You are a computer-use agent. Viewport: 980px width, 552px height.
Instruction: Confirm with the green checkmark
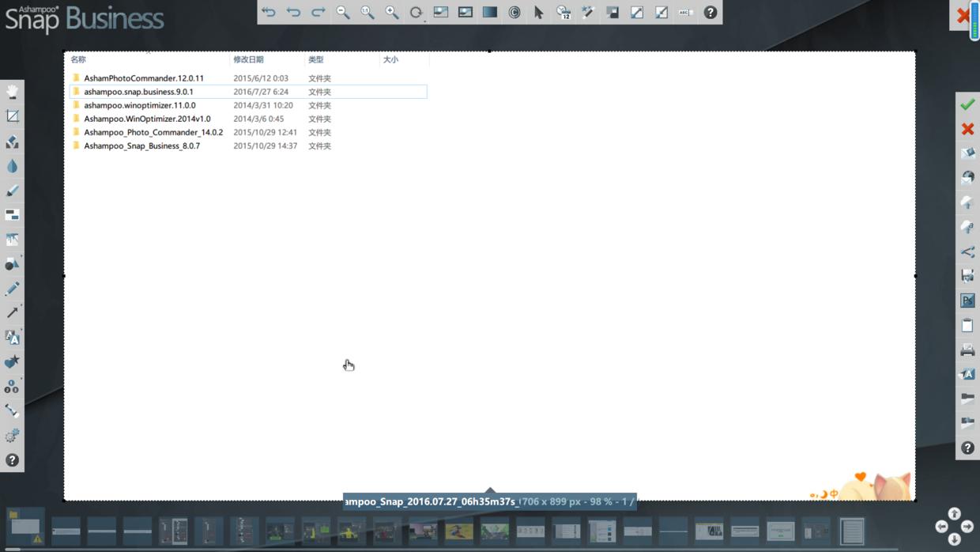click(967, 104)
